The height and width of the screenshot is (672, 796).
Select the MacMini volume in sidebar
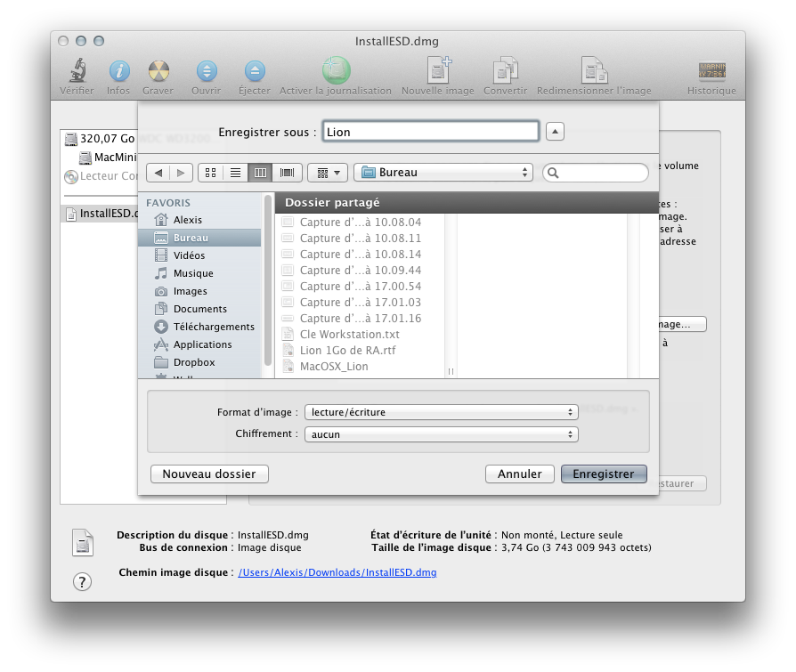[108, 158]
